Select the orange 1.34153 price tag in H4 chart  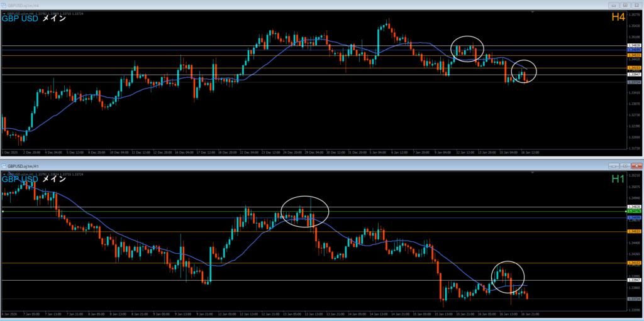[633, 68]
